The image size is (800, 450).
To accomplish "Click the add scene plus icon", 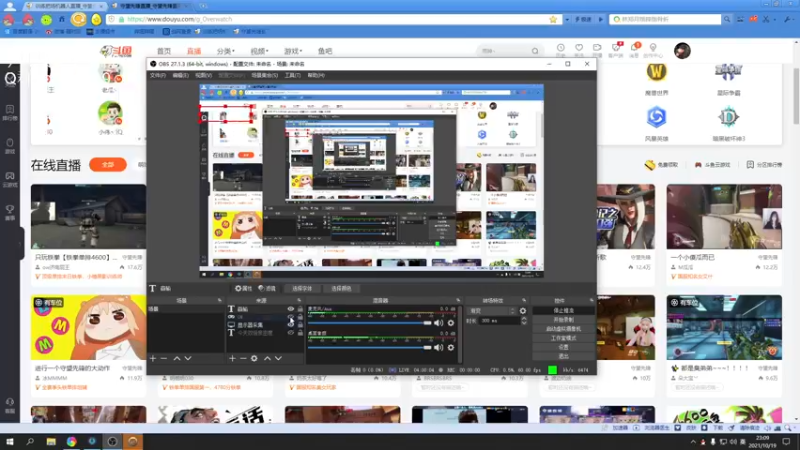I will (152, 358).
